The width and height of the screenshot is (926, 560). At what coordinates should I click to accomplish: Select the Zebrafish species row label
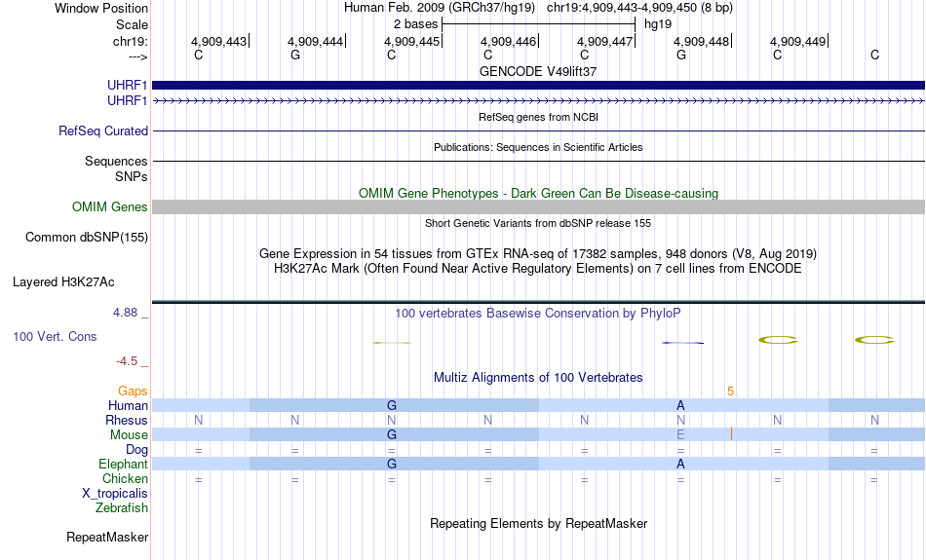(x=122, y=508)
